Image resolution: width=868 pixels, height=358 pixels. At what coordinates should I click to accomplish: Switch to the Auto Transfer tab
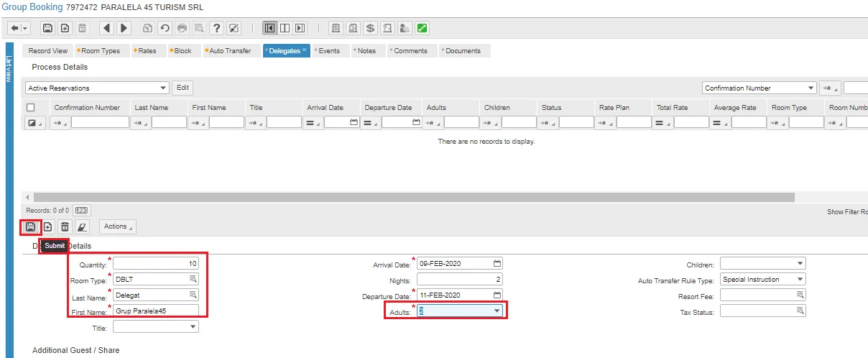(230, 51)
